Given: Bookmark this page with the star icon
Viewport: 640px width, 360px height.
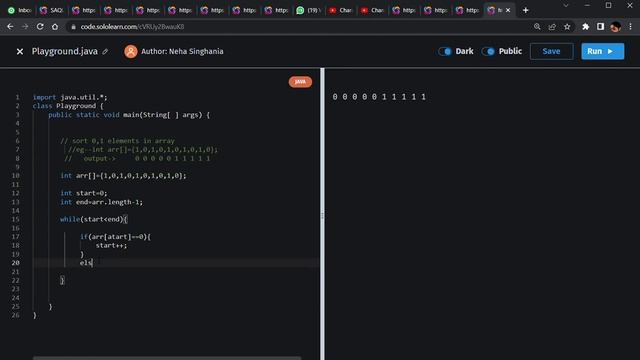Looking at the screenshot, I should [567, 27].
